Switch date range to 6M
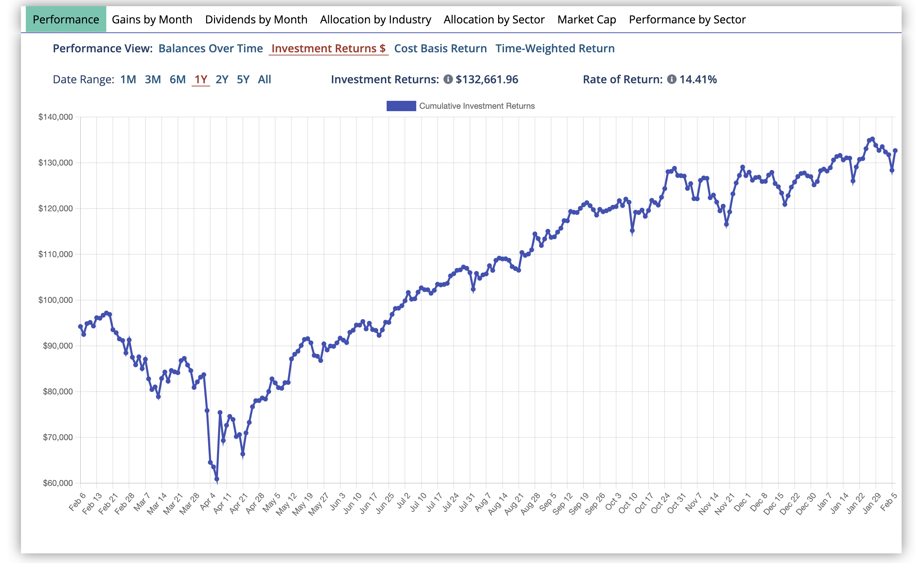Viewport: 924px width, 563px height. tap(178, 79)
